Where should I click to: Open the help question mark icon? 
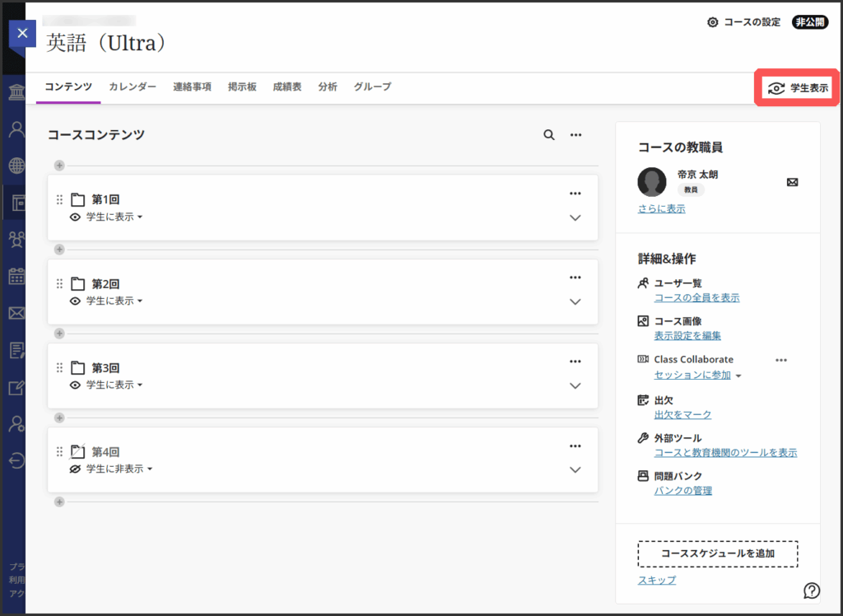812,590
